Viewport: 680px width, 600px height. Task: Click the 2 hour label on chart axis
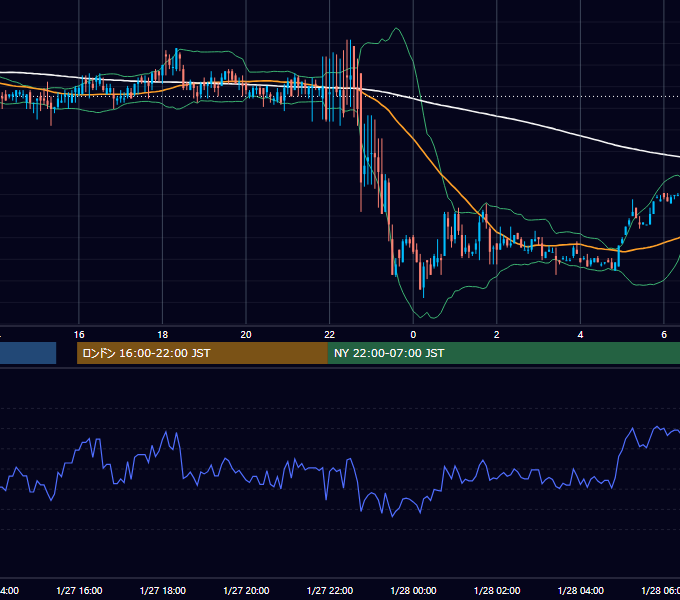(x=497, y=335)
